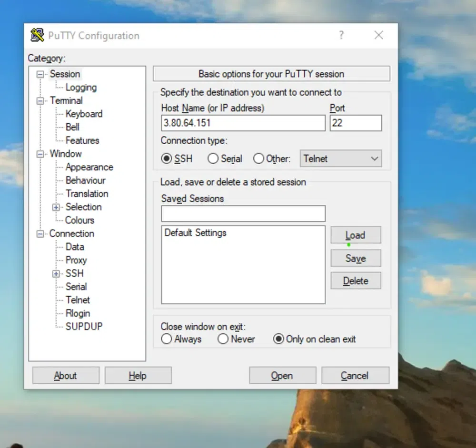The image size is (476, 448).
Task: Open the Proxy category
Action: 76,260
